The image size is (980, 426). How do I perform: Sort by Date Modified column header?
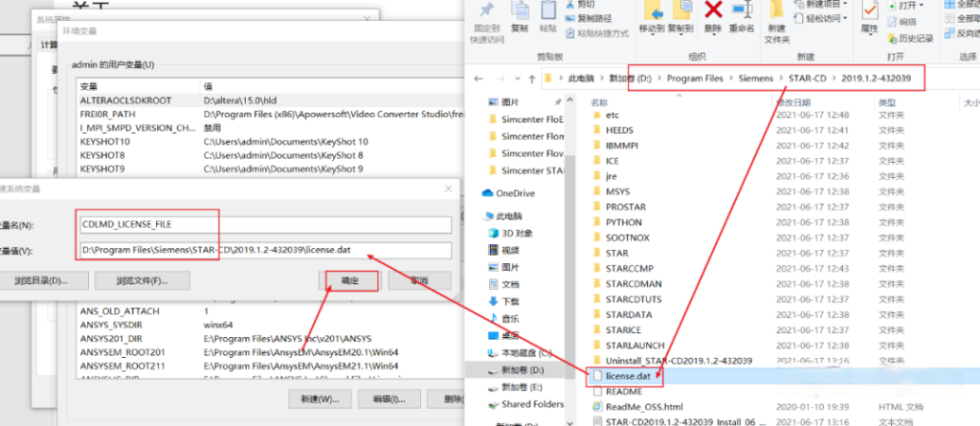click(x=793, y=102)
